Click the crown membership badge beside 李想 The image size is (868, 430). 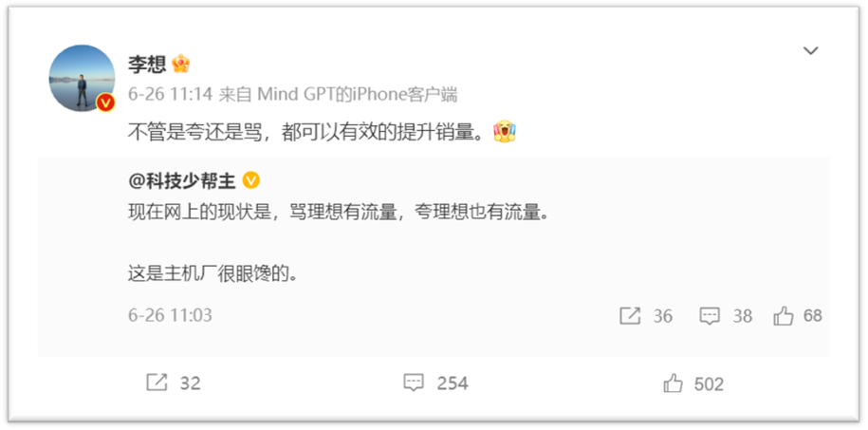click(x=180, y=65)
